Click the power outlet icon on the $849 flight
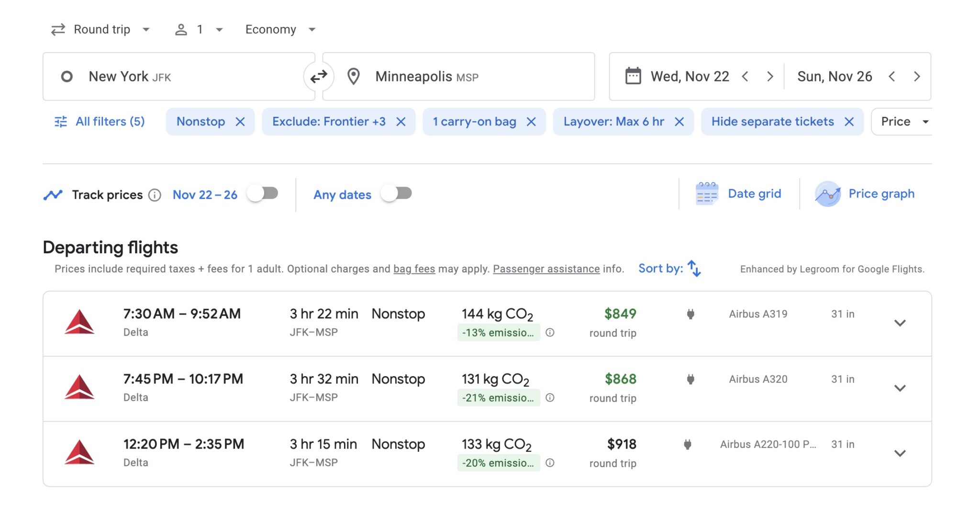 point(691,314)
